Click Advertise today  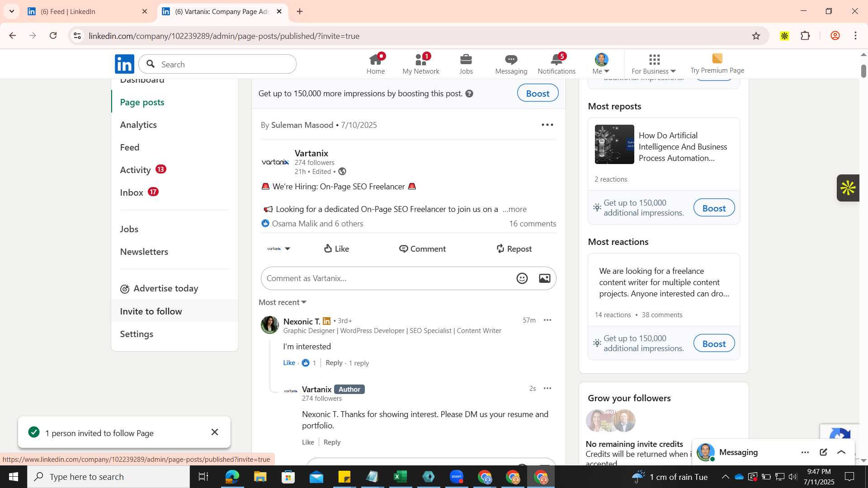(159, 289)
